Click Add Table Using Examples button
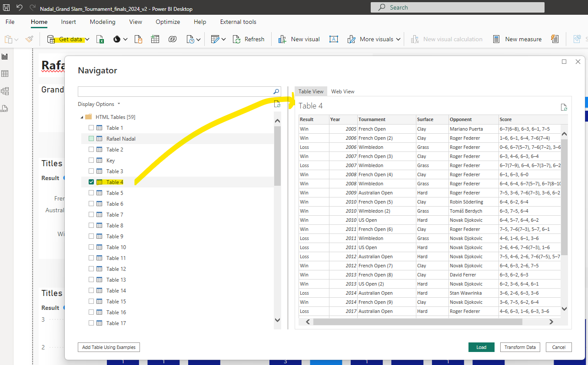Viewport: 588px width, 365px height. coord(109,347)
